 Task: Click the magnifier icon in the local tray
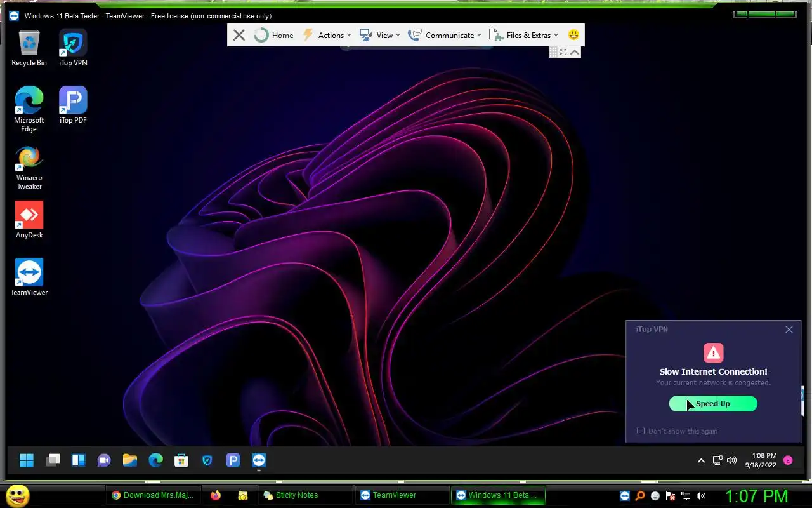pos(641,496)
